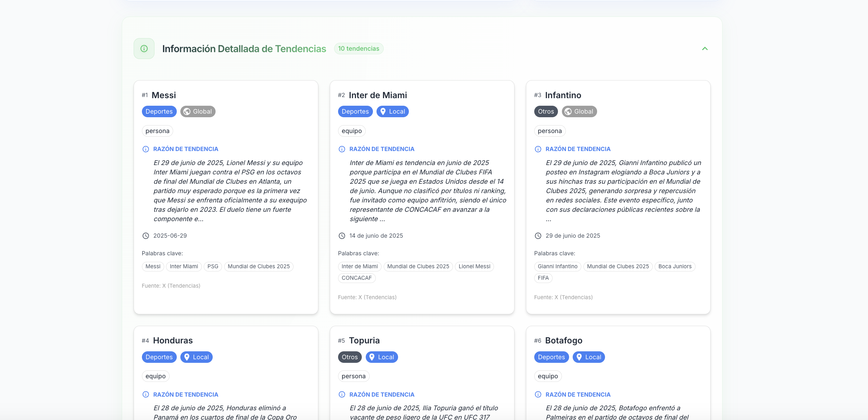Image resolution: width=868 pixels, height=420 pixels.
Task: Click the 10 tendencias counter badge
Action: [358, 48]
